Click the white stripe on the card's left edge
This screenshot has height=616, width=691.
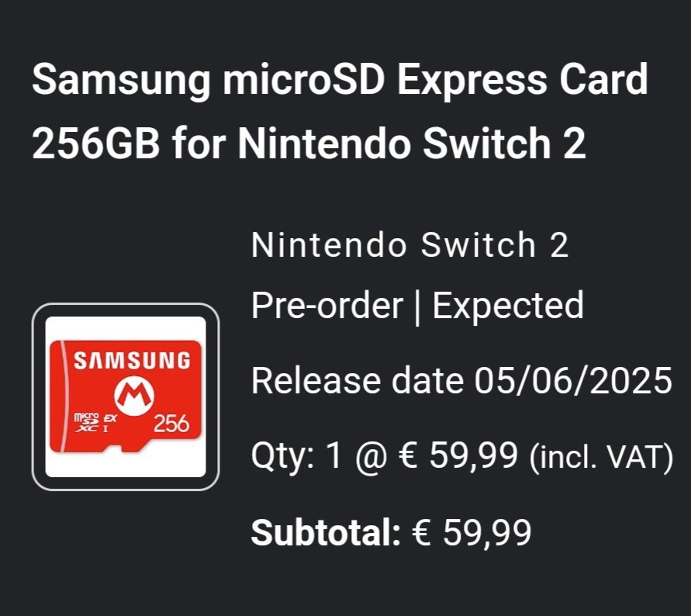point(64,397)
